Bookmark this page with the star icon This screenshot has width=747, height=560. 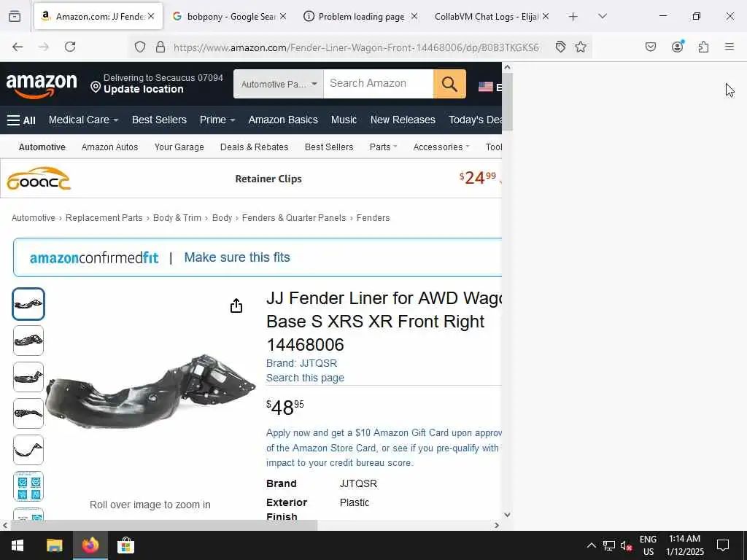580,47
